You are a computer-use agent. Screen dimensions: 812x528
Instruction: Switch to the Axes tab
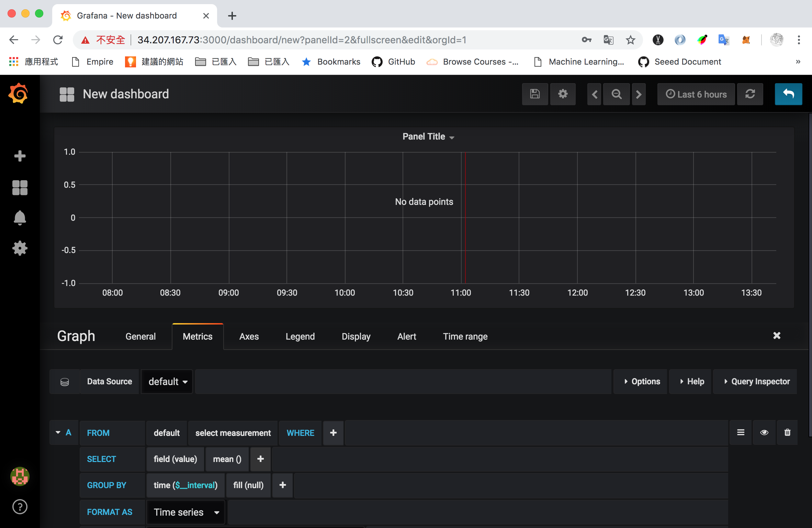point(249,336)
